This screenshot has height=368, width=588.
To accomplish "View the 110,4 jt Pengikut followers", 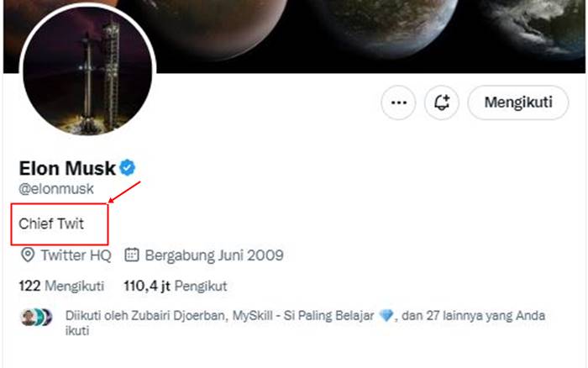I will (176, 286).
